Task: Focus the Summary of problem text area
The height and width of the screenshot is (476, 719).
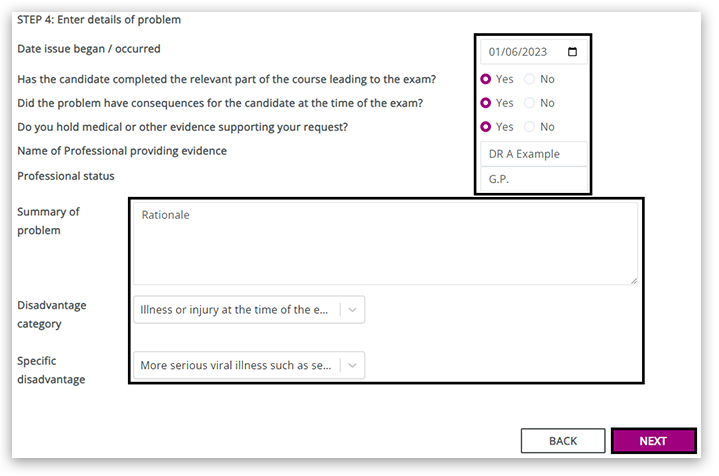Action: tap(385, 243)
